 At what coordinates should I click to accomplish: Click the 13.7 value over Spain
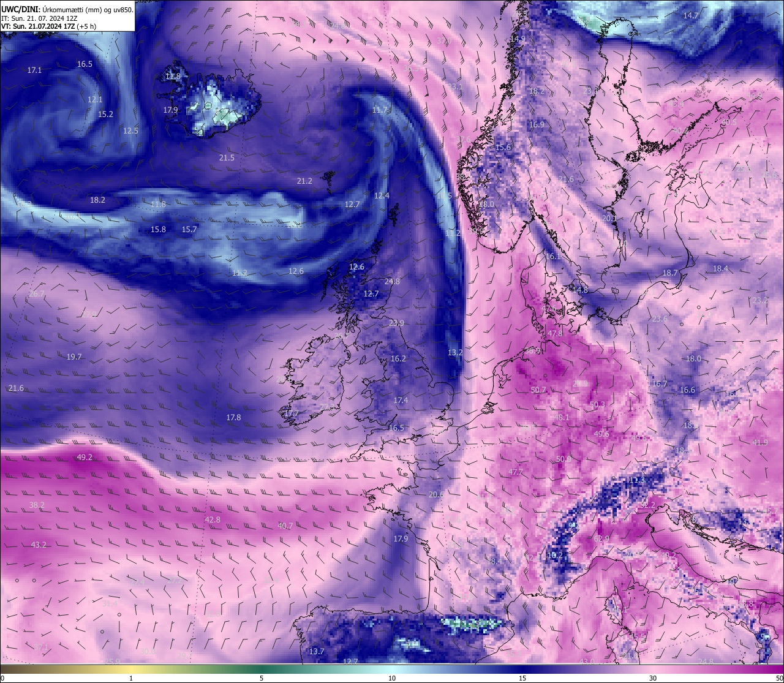(x=316, y=651)
